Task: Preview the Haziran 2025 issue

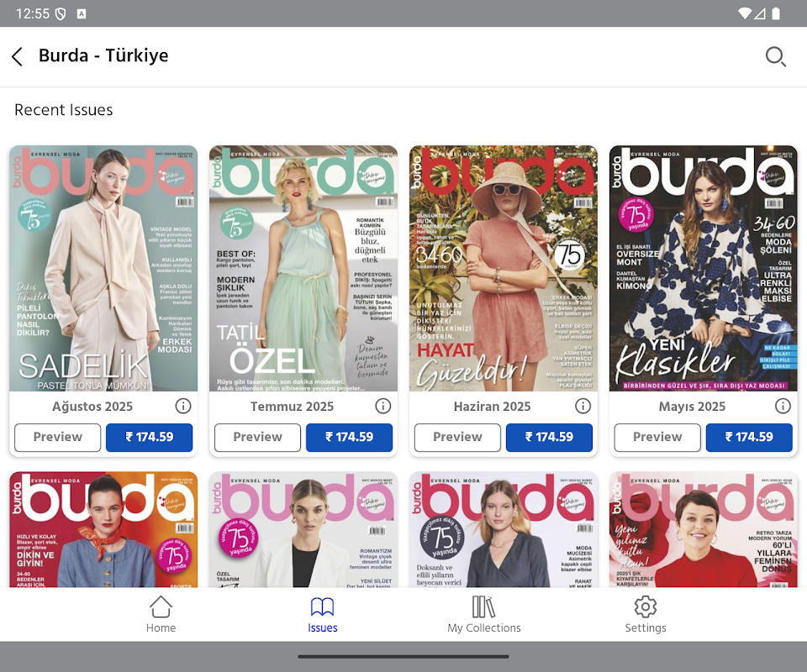Action: coord(457,438)
